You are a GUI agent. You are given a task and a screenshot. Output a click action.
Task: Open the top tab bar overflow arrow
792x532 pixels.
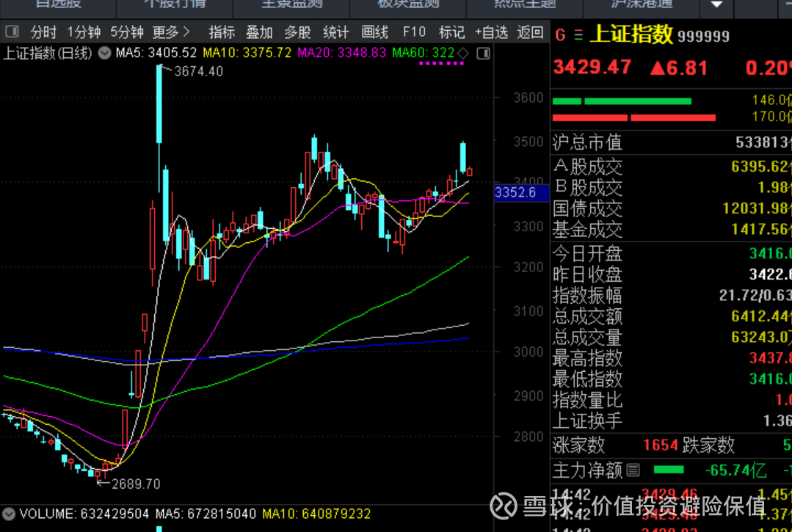[716, 4]
